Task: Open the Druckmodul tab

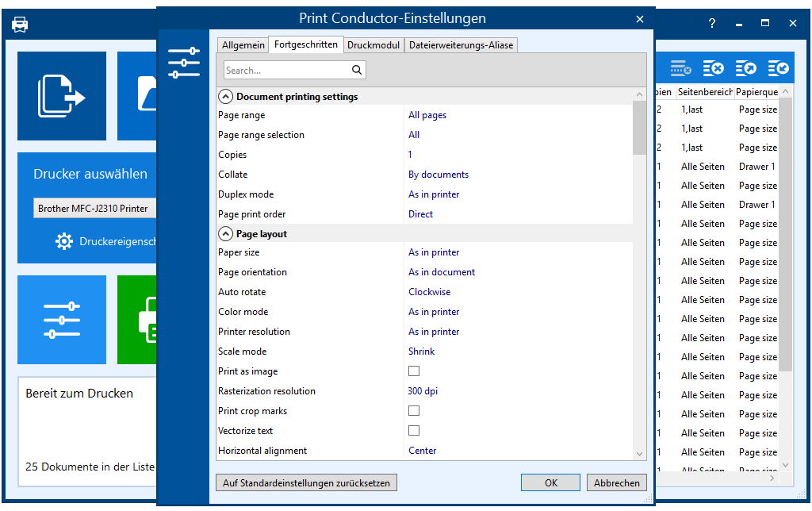Action: pos(373,45)
